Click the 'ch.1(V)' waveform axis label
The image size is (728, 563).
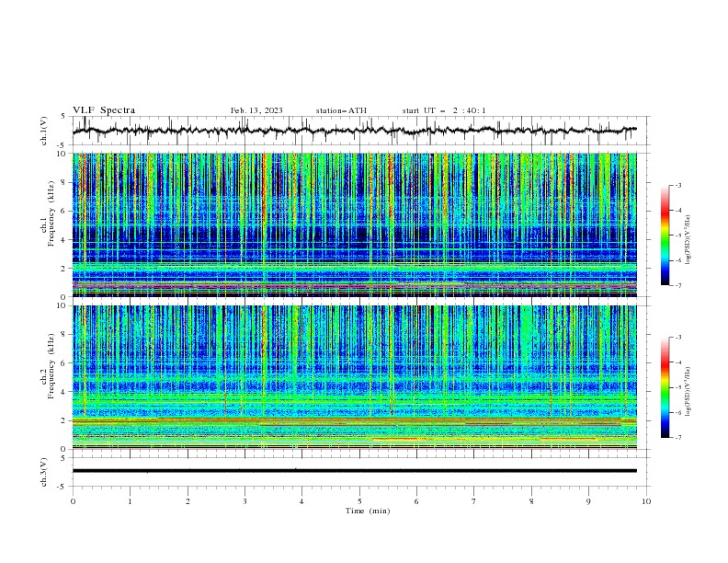pyautogui.click(x=44, y=131)
